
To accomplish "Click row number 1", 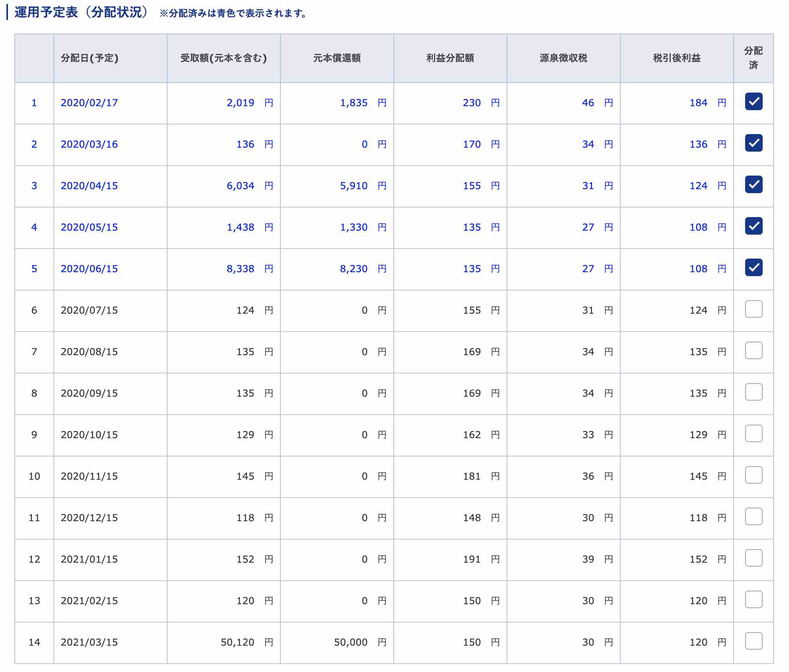I will (x=34, y=103).
